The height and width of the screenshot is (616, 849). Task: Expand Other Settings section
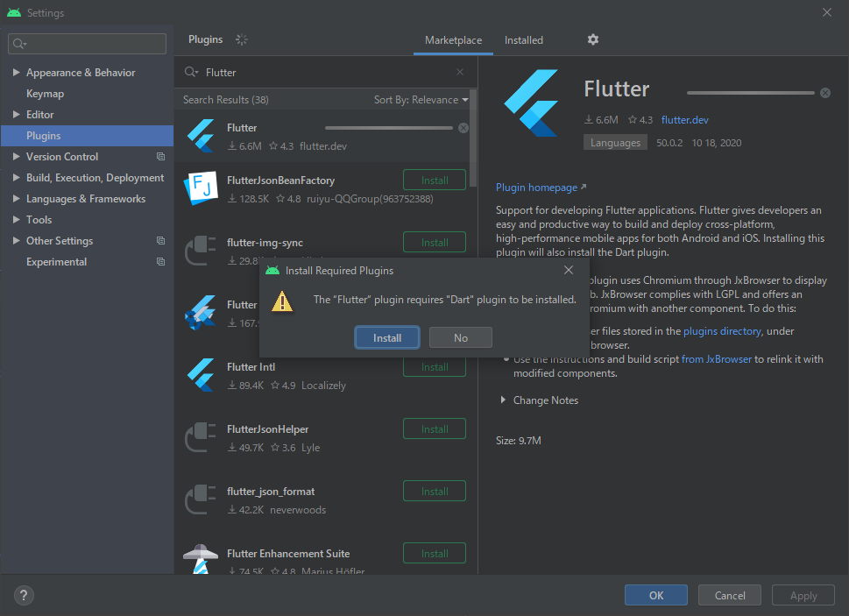coord(17,240)
